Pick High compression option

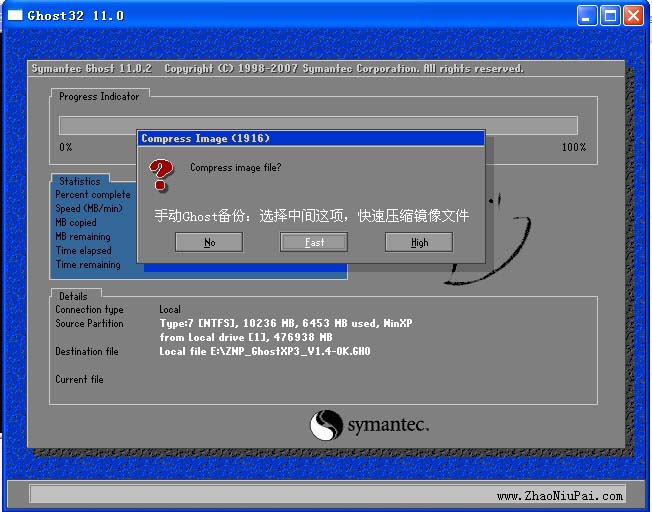(x=419, y=242)
